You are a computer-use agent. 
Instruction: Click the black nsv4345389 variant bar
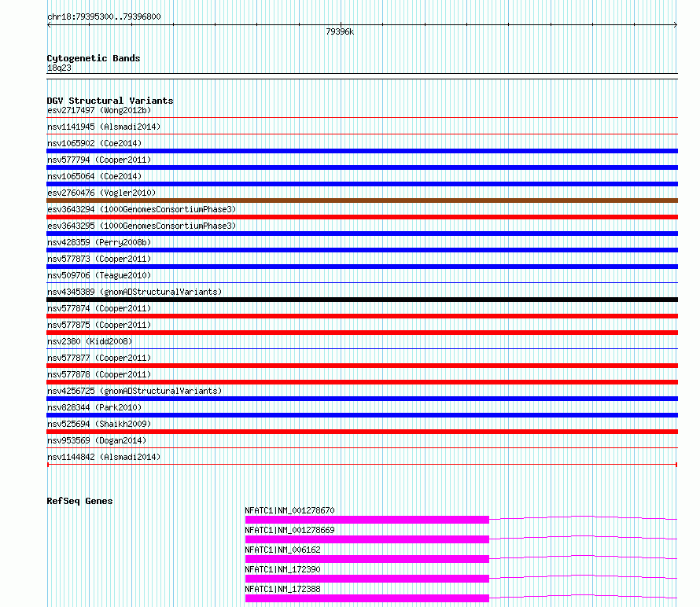coord(362,300)
